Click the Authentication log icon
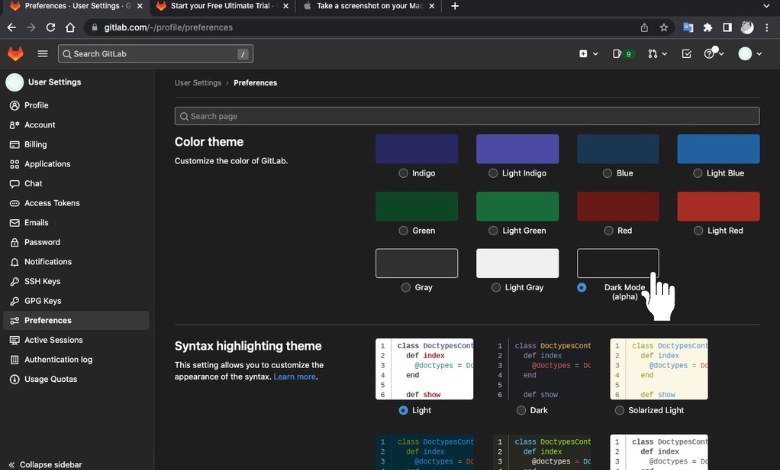 pyautogui.click(x=14, y=360)
